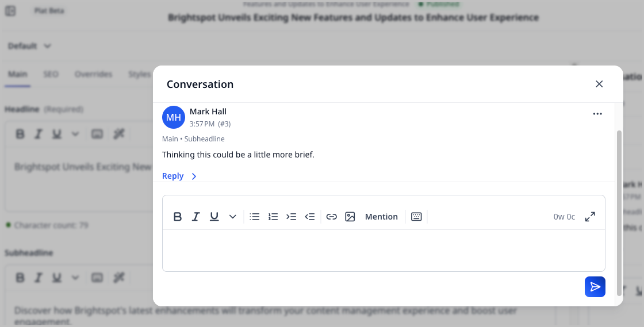The image size is (644, 327).
Task: Italic button in Subheadline field toolbar
Action: point(38,278)
